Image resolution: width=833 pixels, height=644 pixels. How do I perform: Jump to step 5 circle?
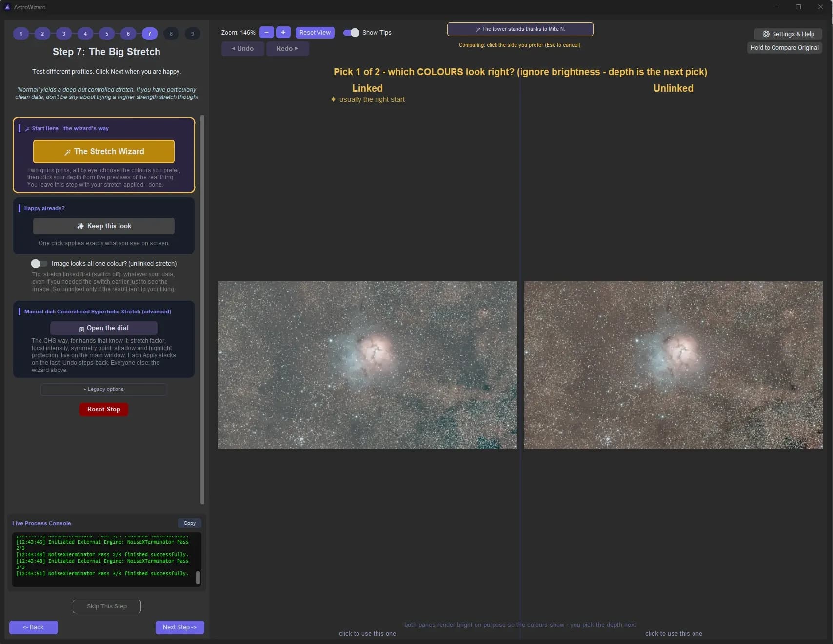coord(107,34)
